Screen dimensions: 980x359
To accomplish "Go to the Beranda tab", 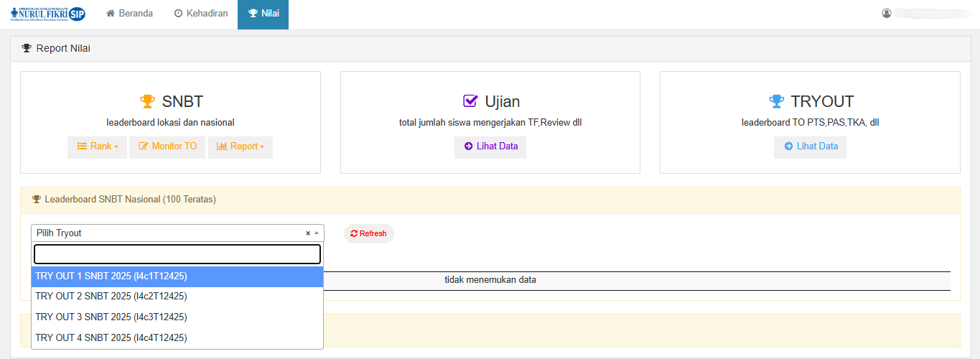I will [129, 14].
